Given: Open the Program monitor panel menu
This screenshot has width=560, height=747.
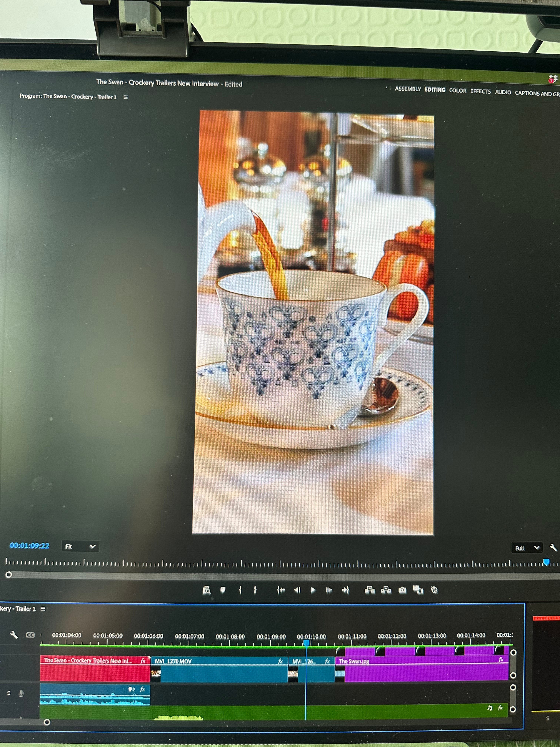Looking at the screenshot, I should (x=126, y=97).
